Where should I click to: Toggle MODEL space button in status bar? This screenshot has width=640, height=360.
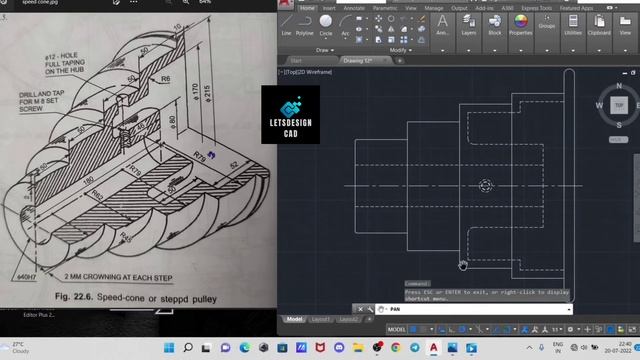point(396,329)
